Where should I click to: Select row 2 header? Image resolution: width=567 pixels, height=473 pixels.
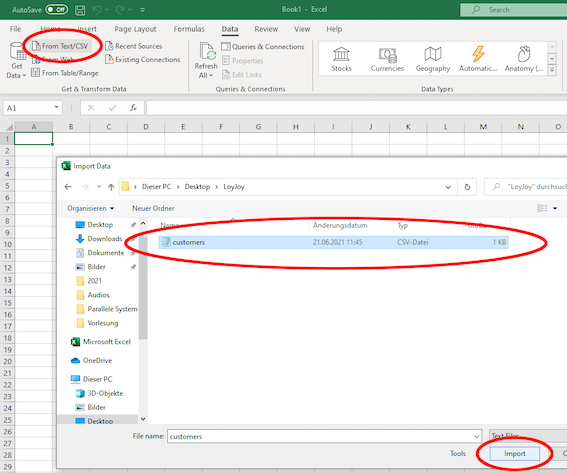pos(7,150)
